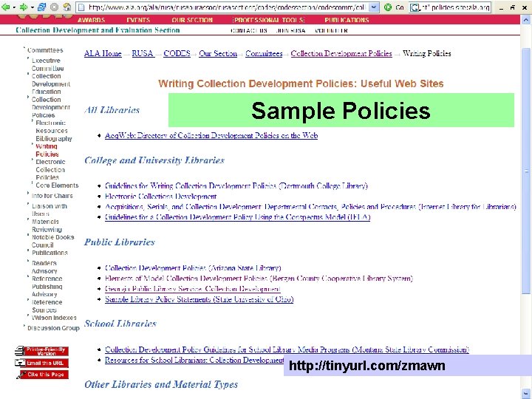Open Sample Library Policy Statements link
This screenshot has width=532, height=399.
coord(199,299)
